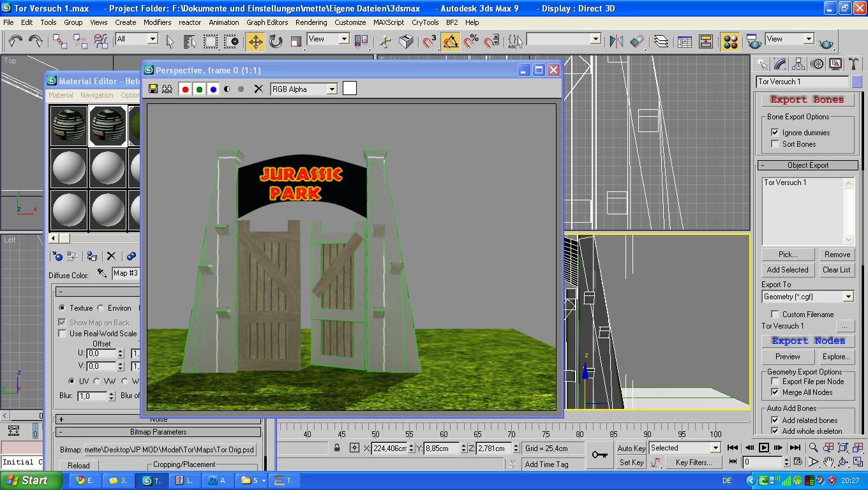This screenshot has width=868, height=490.
Task: Select the UV mapping radio button
Action: pyautogui.click(x=71, y=381)
